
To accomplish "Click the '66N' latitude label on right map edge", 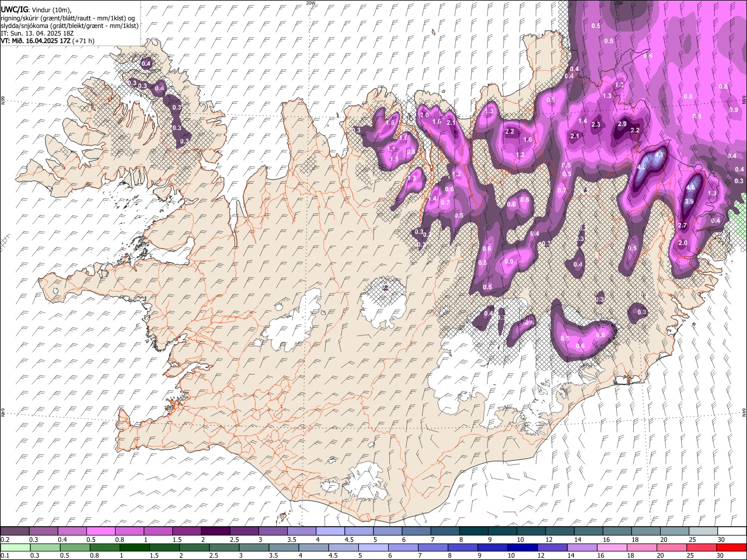I will [x=744, y=101].
